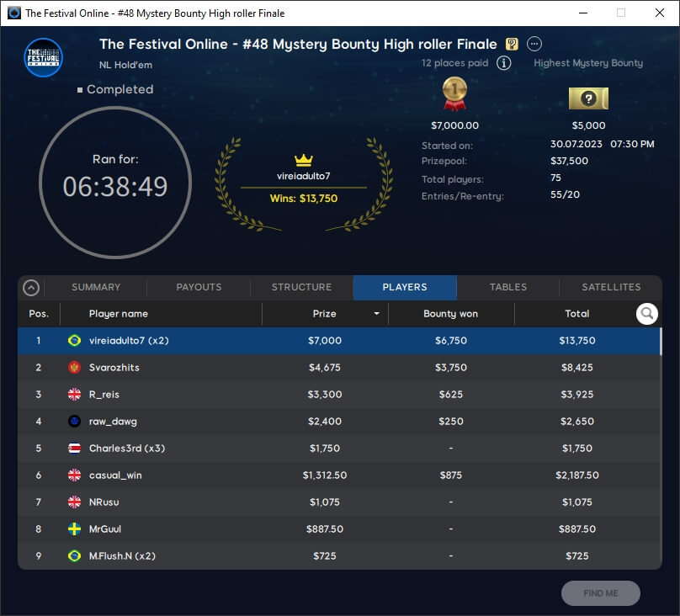
Task: Click the $5,000 highest bounty amount
Action: pyautogui.click(x=588, y=125)
